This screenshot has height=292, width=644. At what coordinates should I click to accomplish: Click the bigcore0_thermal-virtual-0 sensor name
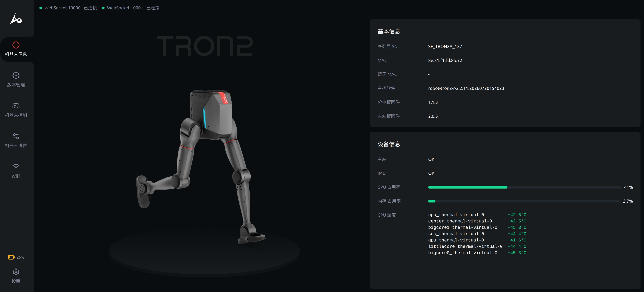pos(463,253)
